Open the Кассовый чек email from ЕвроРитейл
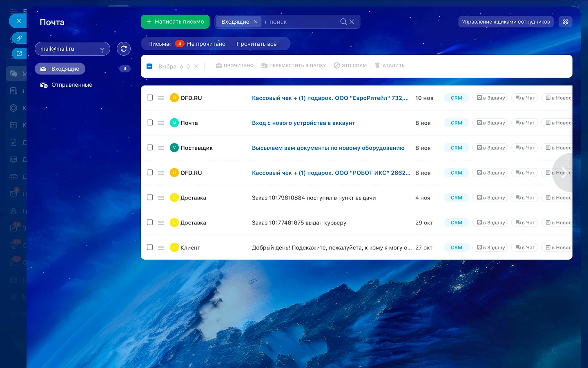588x368 pixels. [x=330, y=98]
